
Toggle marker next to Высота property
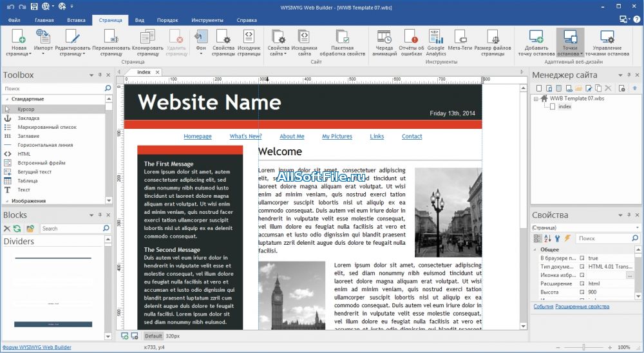(x=582, y=292)
